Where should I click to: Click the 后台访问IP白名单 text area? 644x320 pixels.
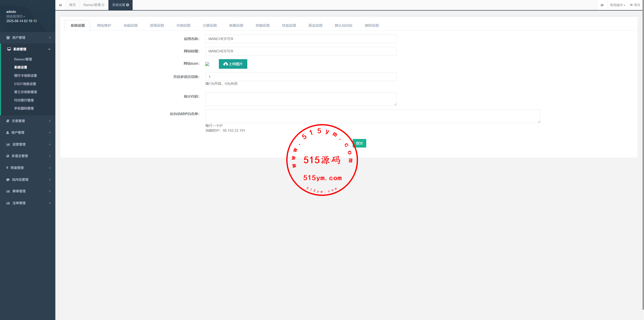point(372,116)
